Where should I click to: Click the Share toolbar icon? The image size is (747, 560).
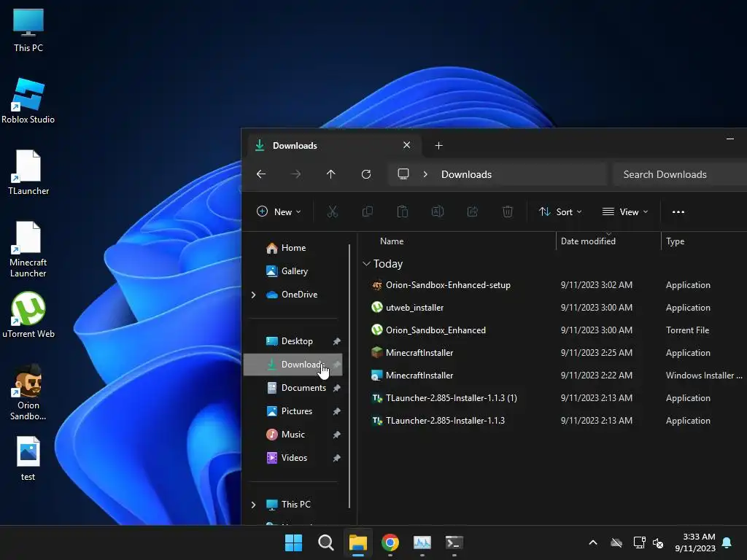[x=473, y=212]
